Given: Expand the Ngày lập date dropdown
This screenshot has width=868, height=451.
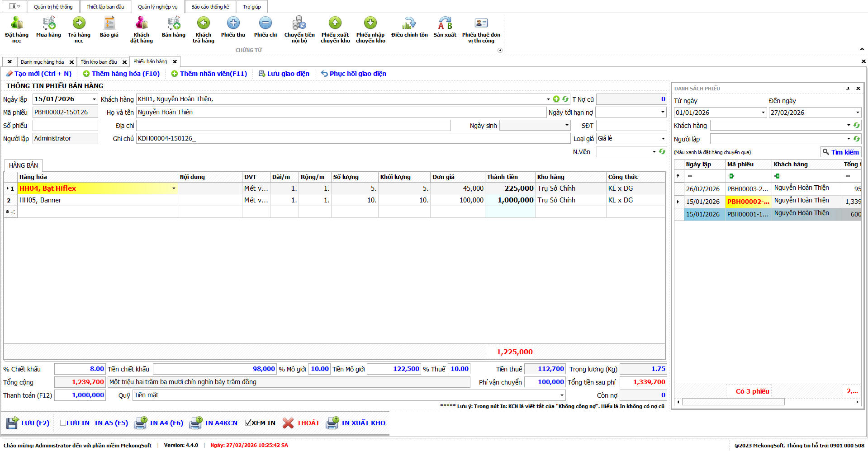Looking at the screenshot, I should pos(94,99).
